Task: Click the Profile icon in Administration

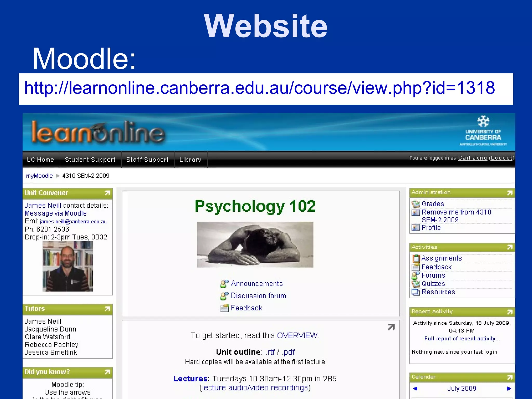Action: (416, 228)
